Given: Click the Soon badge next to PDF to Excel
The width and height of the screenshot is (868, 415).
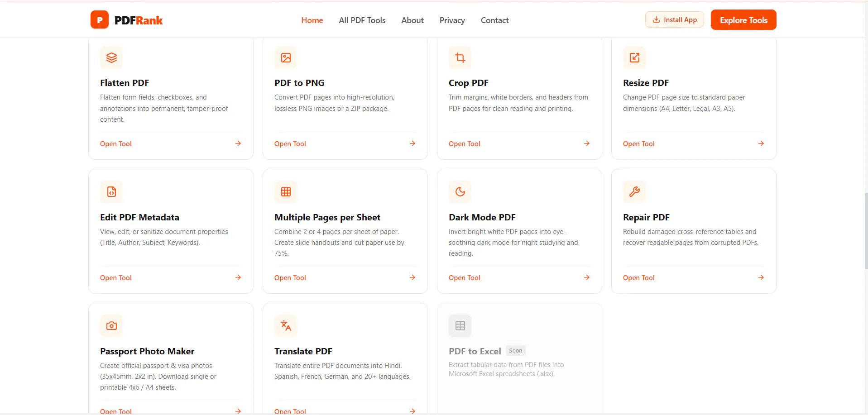Looking at the screenshot, I should coord(516,351).
